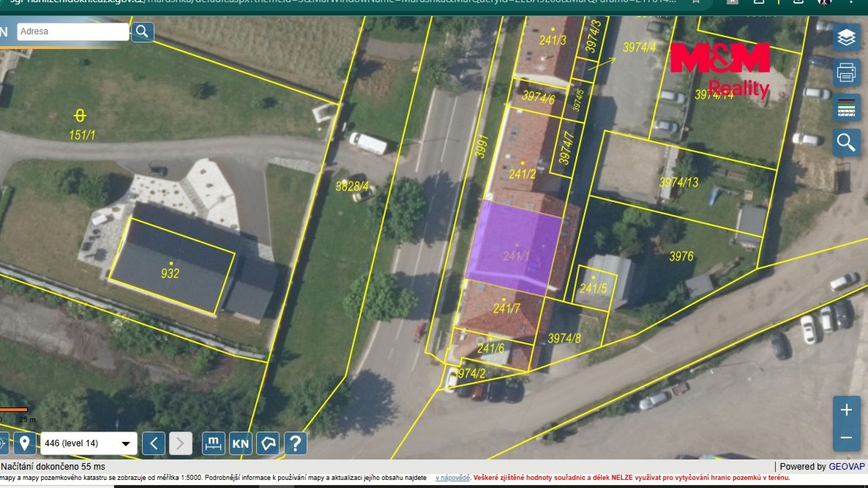Click parcel label 3974/13

[678, 182]
